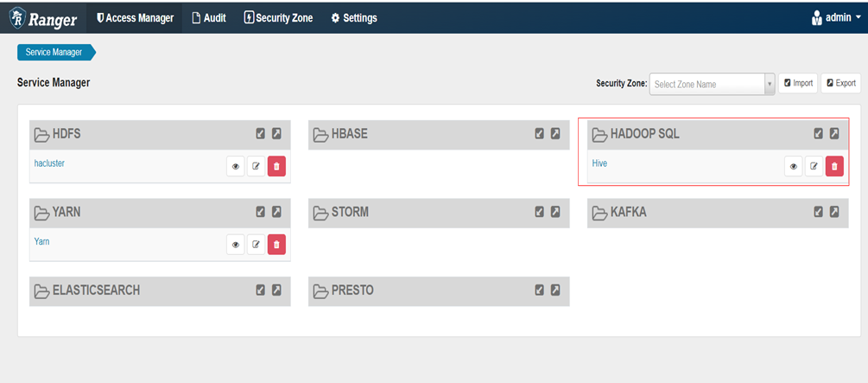Open the Settings menu
The image size is (868, 383).
[354, 17]
